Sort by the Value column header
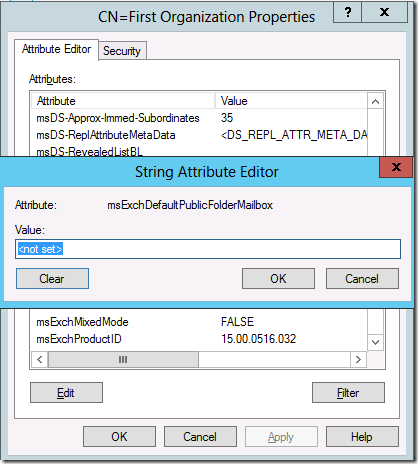Viewport: 418px width, 464px height. point(291,101)
